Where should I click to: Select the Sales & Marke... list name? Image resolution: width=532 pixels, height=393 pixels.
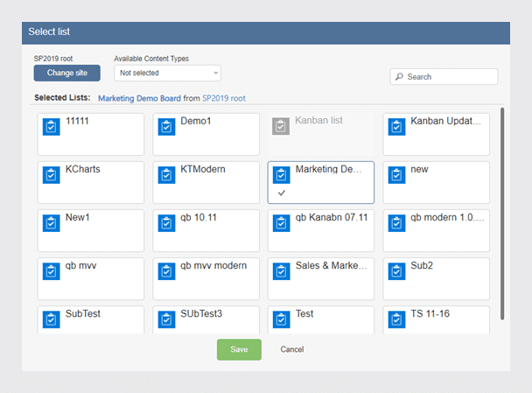click(x=331, y=266)
